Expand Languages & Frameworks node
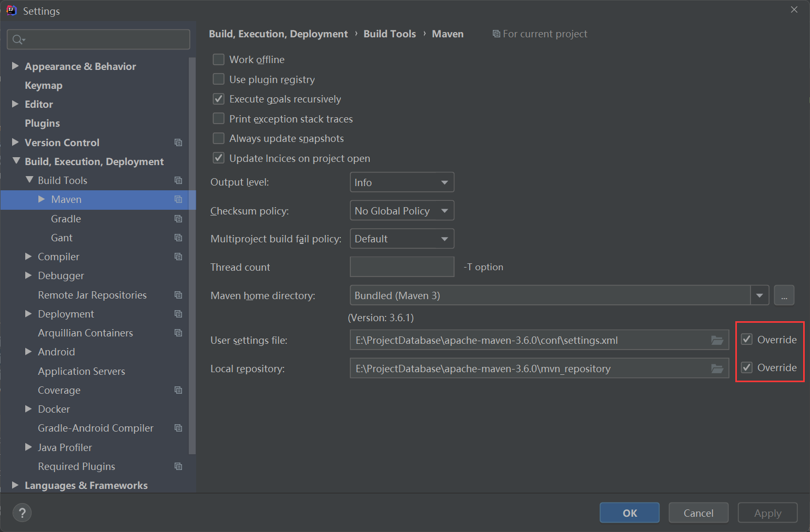810x532 pixels. coord(15,485)
